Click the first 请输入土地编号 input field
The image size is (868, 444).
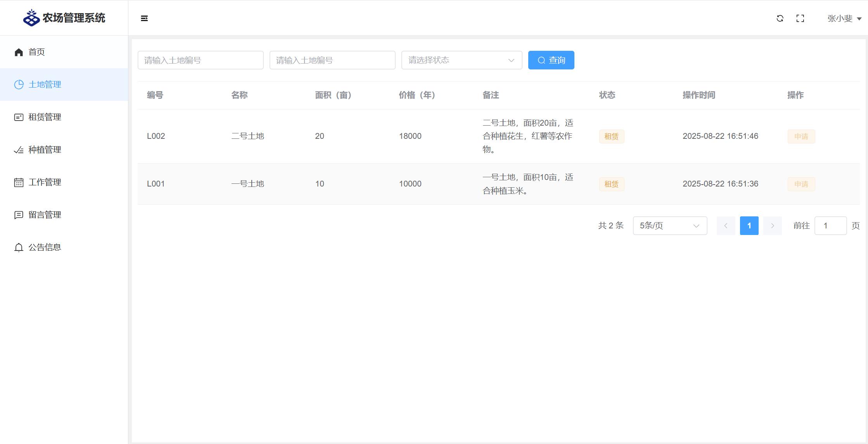(201, 60)
